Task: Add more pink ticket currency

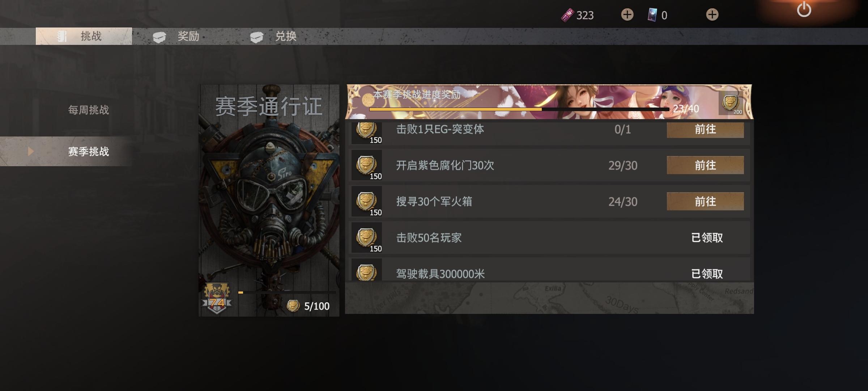Action: click(627, 15)
